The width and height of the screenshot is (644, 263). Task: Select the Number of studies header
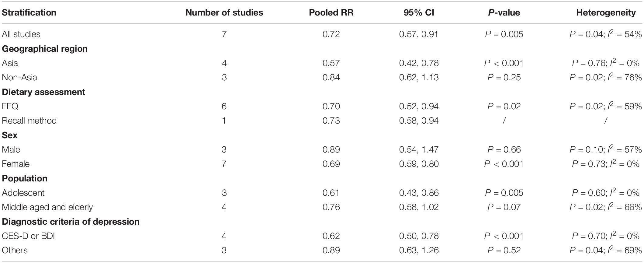pos(224,12)
